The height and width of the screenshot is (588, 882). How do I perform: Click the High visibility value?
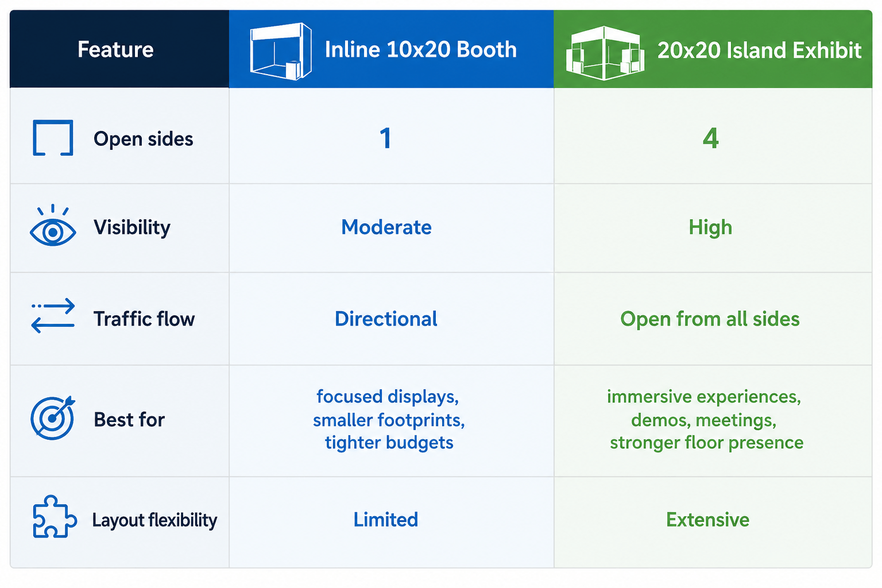tap(711, 228)
